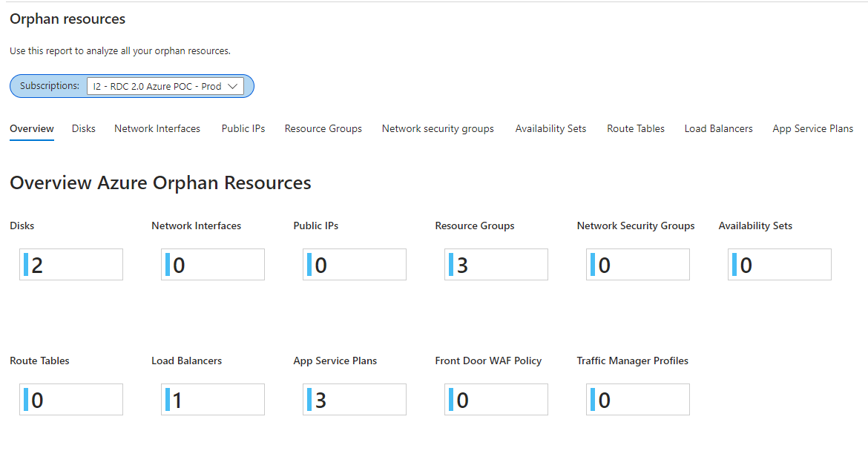Click the App Service Plans tile label
868x451 pixels.
tap(335, 361)
